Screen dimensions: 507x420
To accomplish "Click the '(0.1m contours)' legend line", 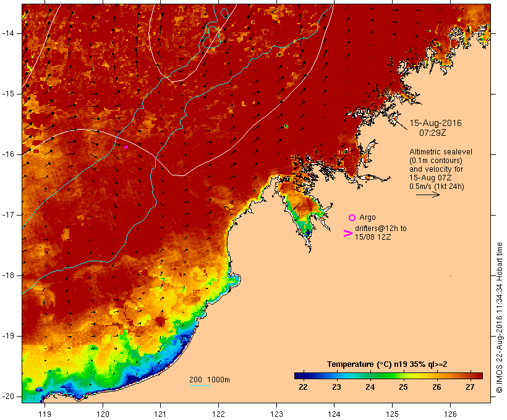I will 436,161.
